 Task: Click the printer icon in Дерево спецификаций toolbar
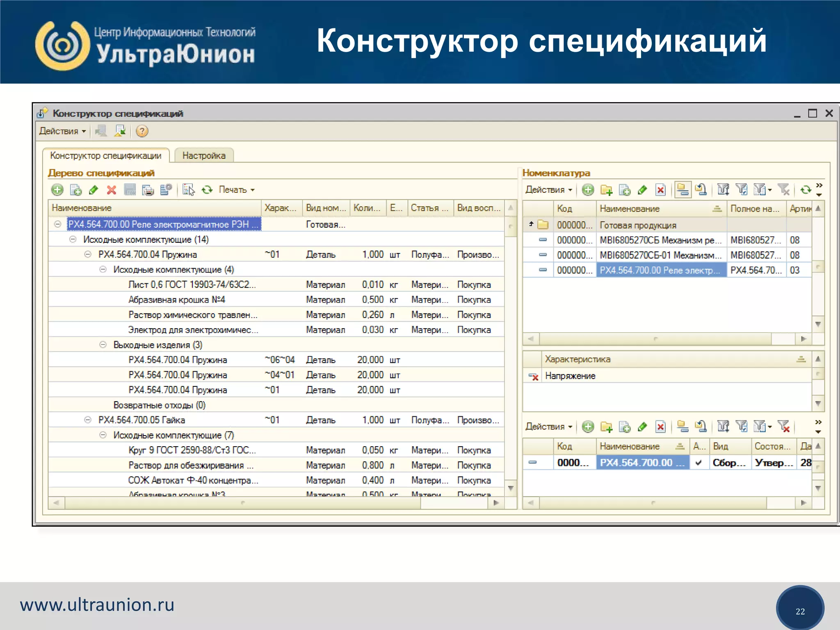pos(148,190)
